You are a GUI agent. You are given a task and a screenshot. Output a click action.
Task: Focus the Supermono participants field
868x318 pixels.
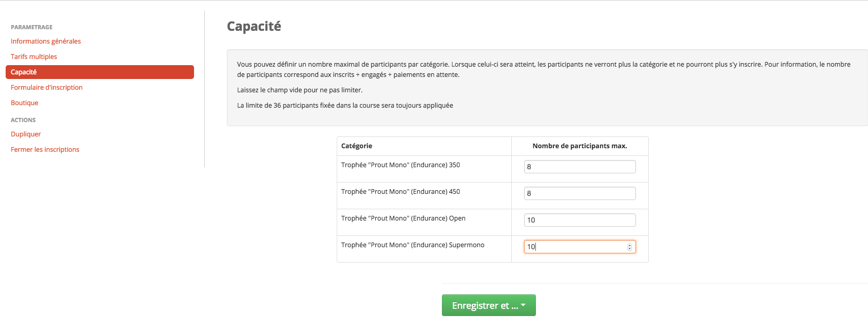580,247
